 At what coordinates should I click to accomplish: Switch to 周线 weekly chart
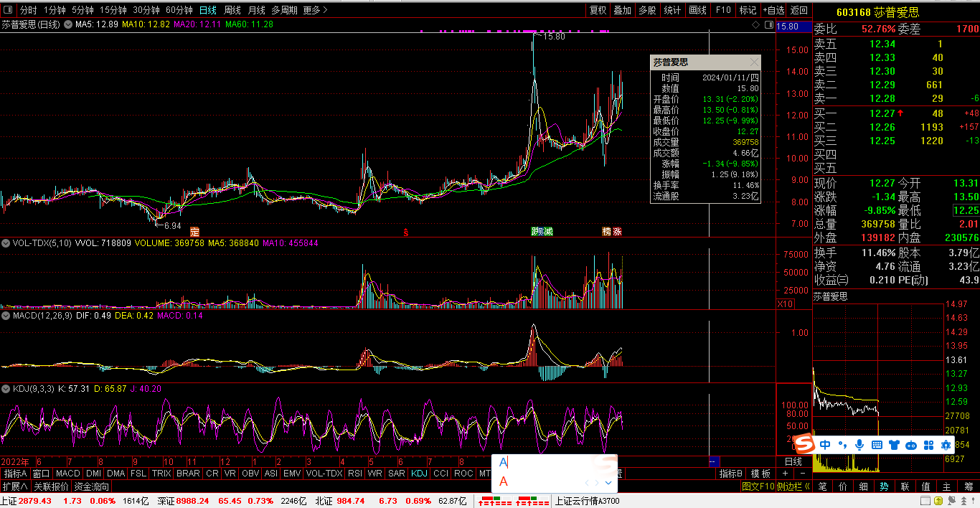click(232, 10)
